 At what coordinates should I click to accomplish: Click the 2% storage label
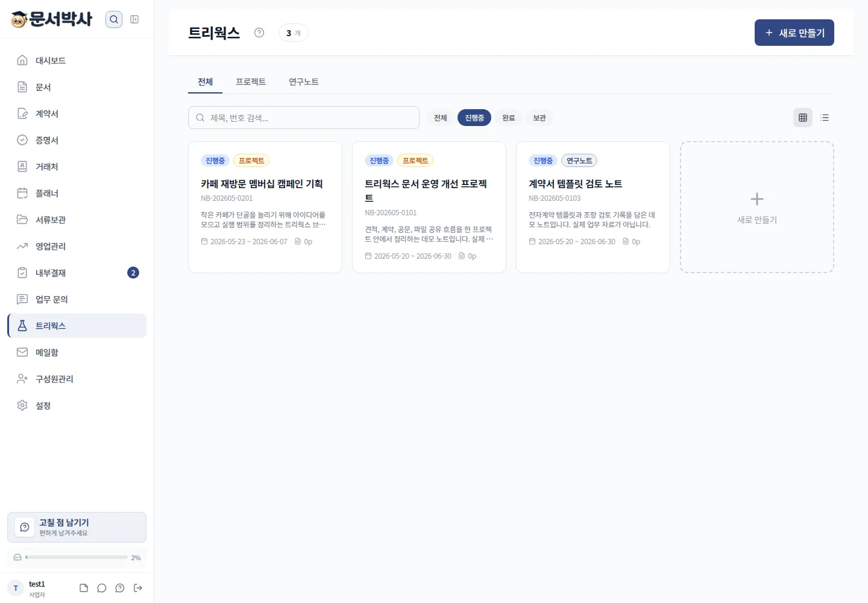click(136, 558)
